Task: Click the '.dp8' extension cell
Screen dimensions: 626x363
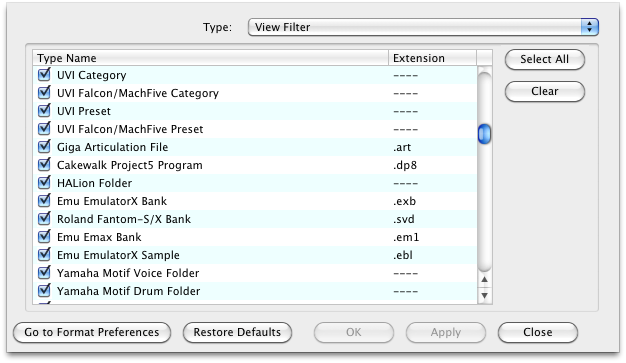Action: pos(405,165)
